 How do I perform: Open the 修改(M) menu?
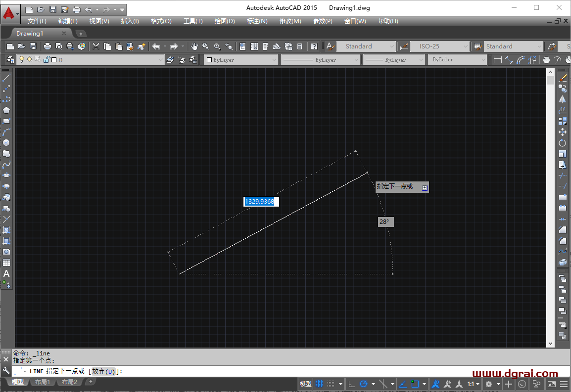(290, 21)
